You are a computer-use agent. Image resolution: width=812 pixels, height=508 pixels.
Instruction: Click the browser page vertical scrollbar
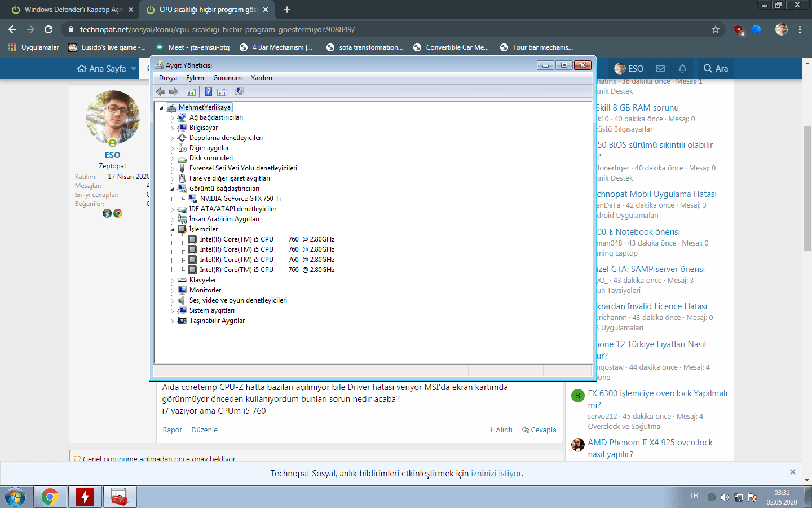[807, 188]
